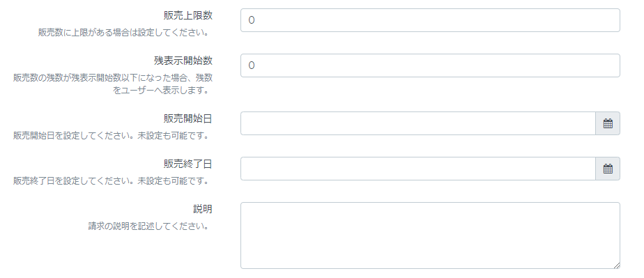Image resolution: width=644 pixels, height=278 pixels.
Task: Click help text 販売開始日を設定してください
Action: tap(70, 135)
